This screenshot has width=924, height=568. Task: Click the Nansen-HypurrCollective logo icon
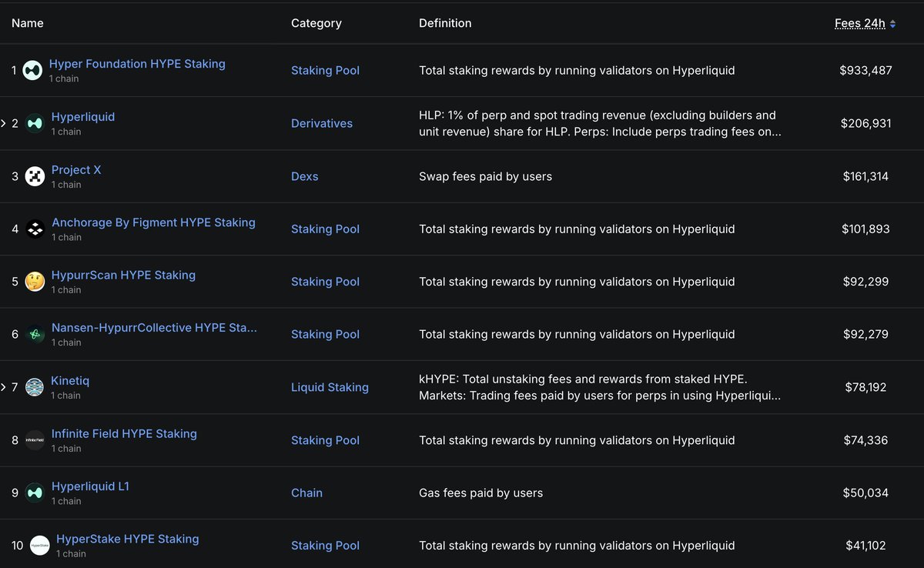pos(35,334)
